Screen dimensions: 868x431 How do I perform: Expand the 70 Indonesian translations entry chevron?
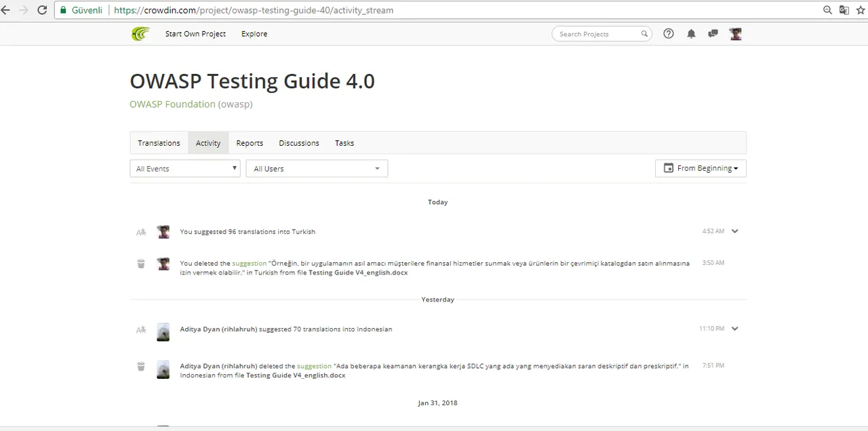click(x=734, y=329)
